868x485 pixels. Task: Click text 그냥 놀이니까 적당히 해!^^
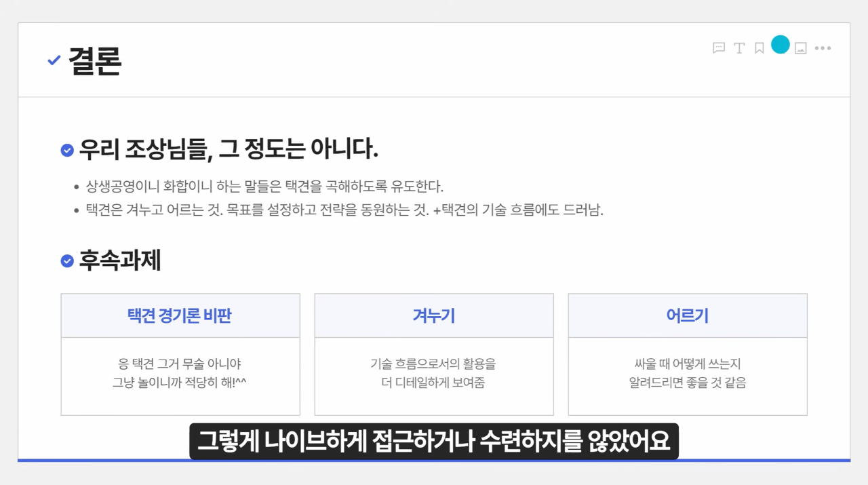pos(180,383)
